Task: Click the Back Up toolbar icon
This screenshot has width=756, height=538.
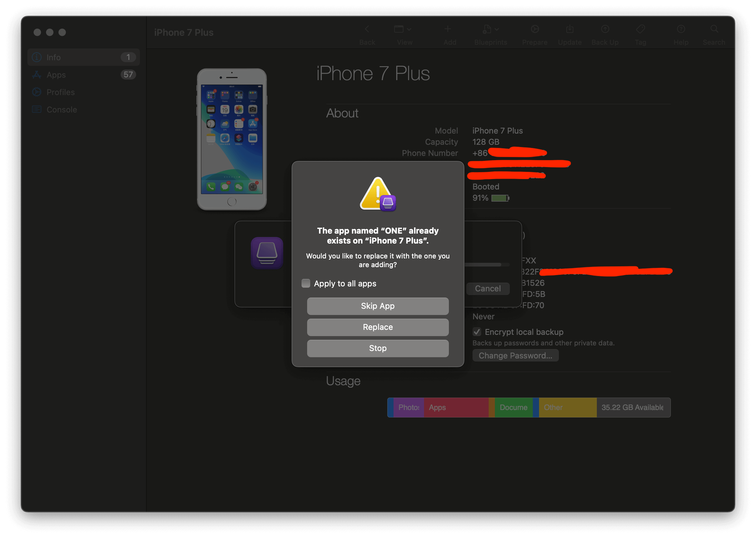Action: click(605, 30)
